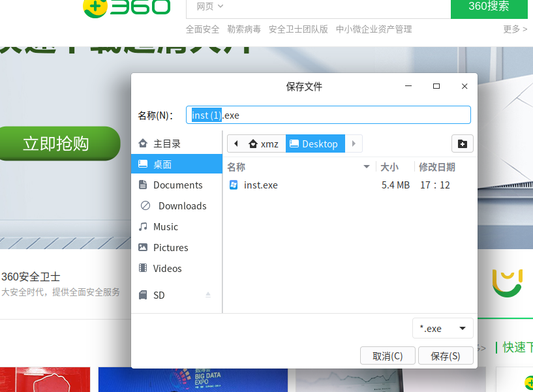Open the 网页 search type dropdown

(x=209, y=6)
